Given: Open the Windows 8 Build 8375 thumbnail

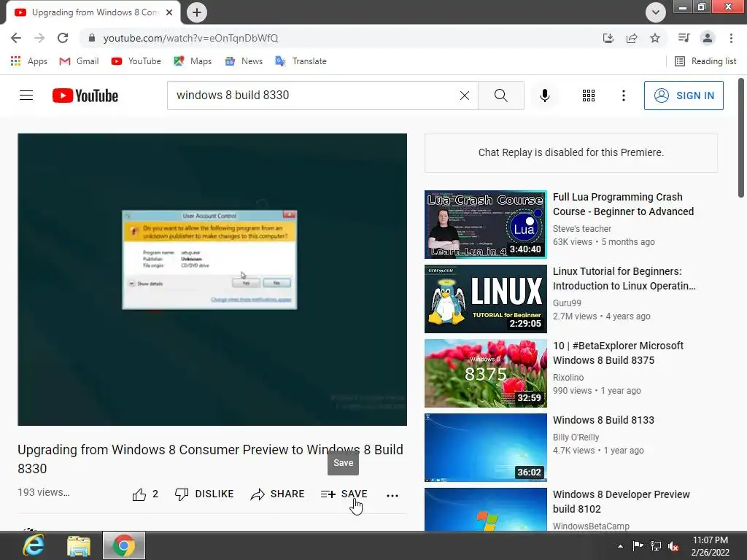Looking at the screenshot, I should pos(485,373).
